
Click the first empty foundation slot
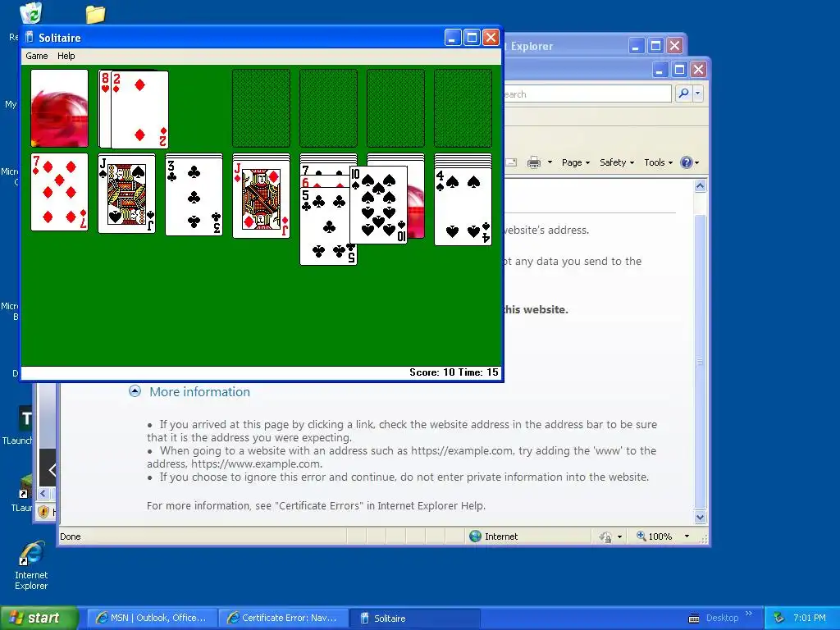click(x=262, y=107)
